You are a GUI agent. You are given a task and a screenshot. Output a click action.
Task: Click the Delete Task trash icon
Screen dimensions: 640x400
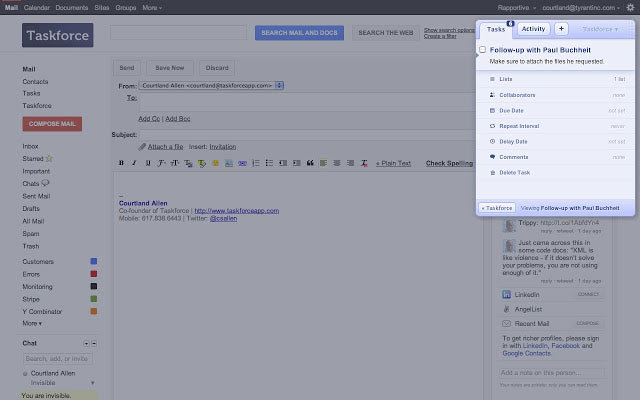tap(492, 173)
